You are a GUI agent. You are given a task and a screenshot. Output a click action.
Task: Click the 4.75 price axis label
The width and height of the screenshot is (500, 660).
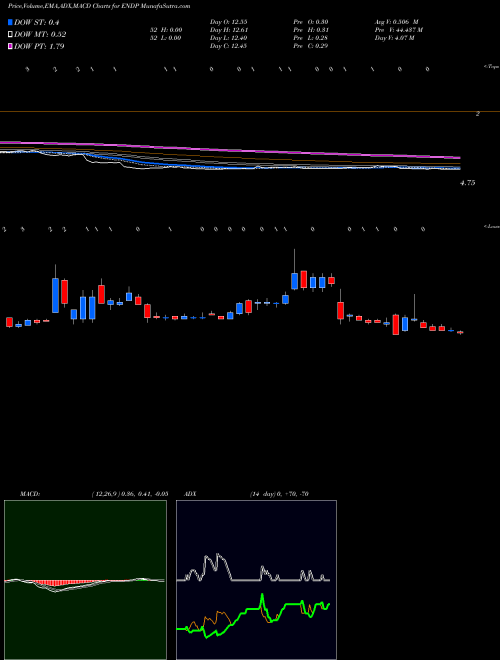click(x=468, y=183)
